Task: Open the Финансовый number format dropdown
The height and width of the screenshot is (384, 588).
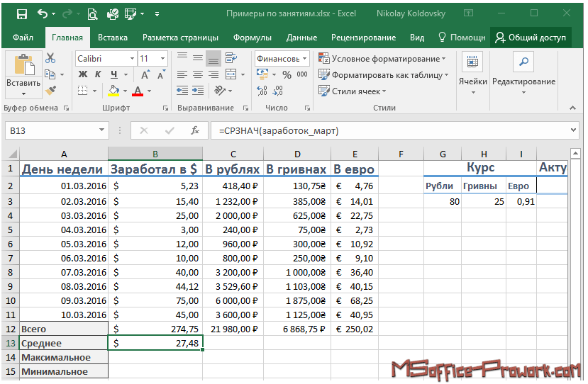Action: [x=304, y=58]
